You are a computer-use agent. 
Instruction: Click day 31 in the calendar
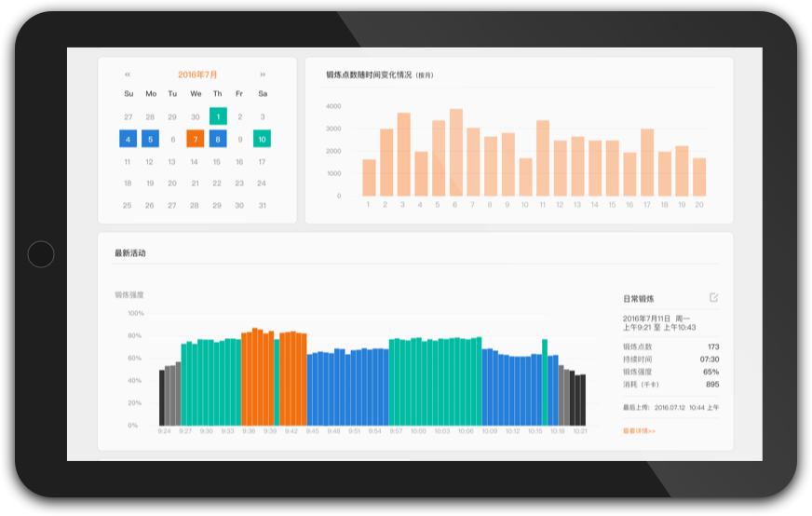tap(262, 205)
